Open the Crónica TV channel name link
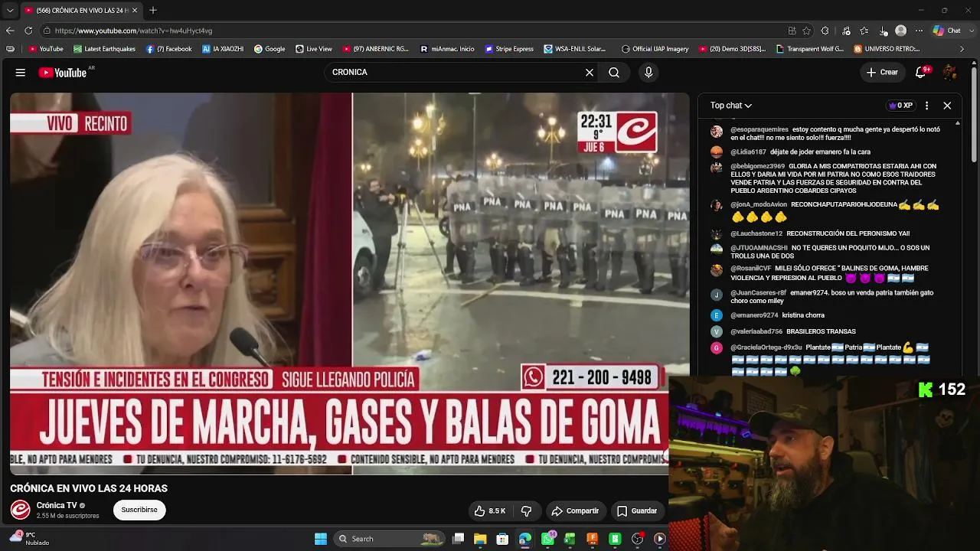 (x=57, y=505)
